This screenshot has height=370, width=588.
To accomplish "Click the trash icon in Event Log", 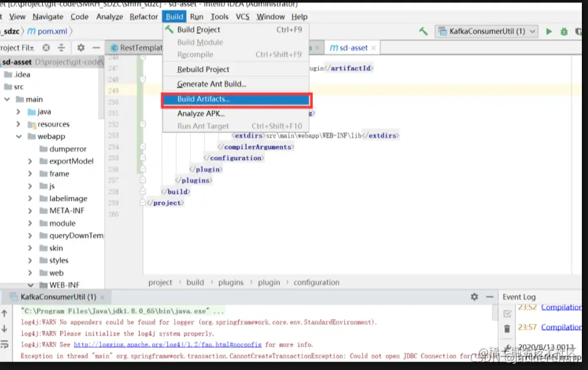I will point(507,329).
